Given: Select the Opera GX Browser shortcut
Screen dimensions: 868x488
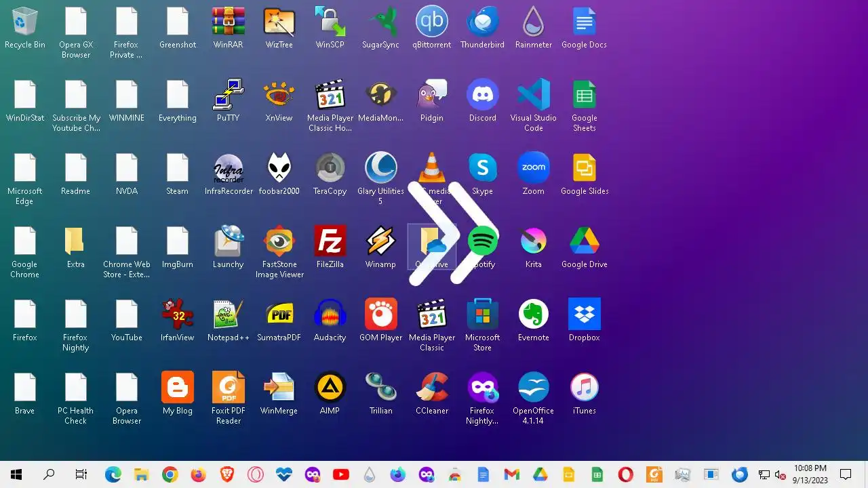Looking at the screenshot, I should 75,33.
